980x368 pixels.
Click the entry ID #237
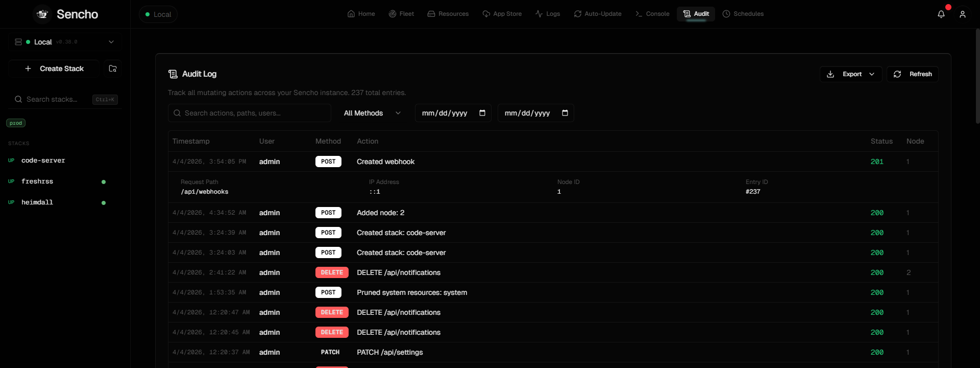tap(753, 192)
